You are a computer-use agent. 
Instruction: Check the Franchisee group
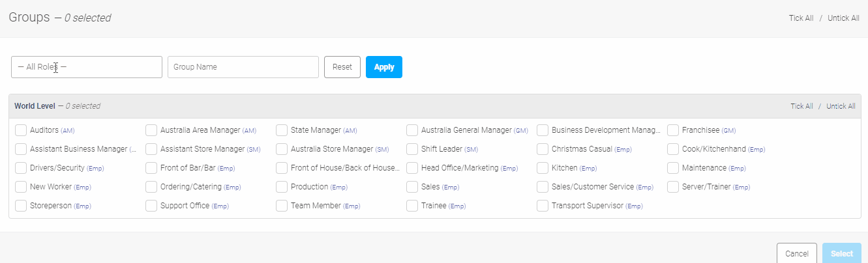point(673,130)
